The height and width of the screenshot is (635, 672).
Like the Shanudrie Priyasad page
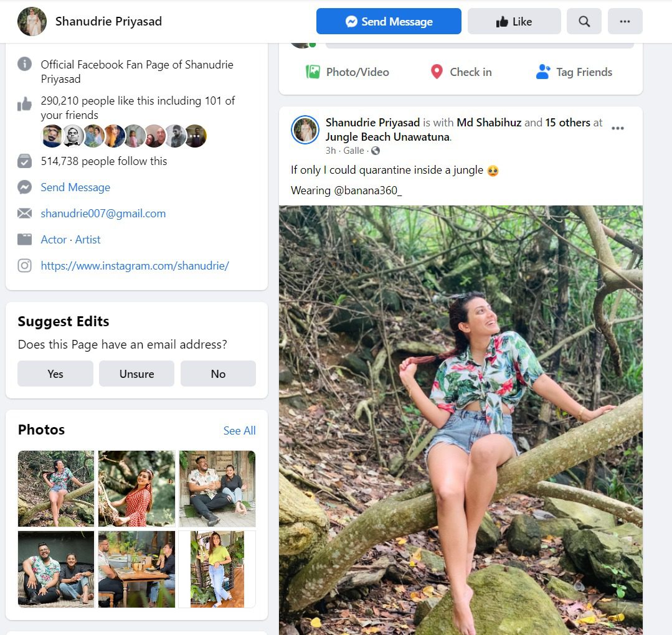[x=514, y=21]
